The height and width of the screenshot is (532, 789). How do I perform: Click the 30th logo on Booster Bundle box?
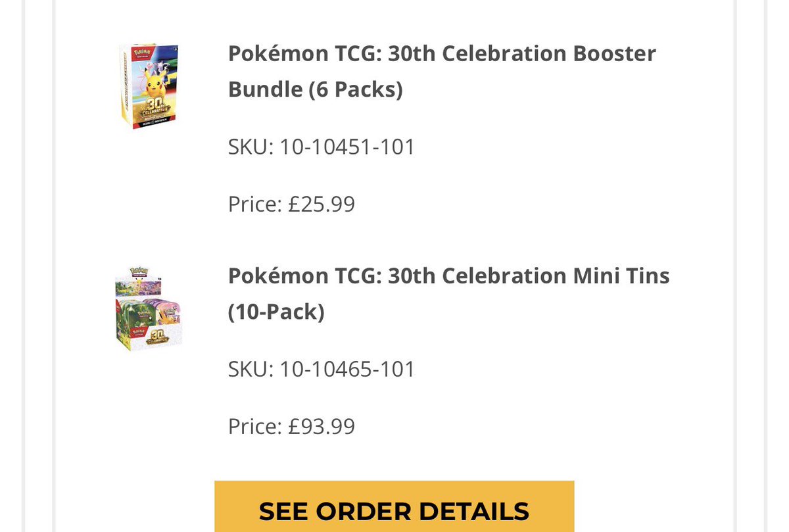tap(155, 110)
